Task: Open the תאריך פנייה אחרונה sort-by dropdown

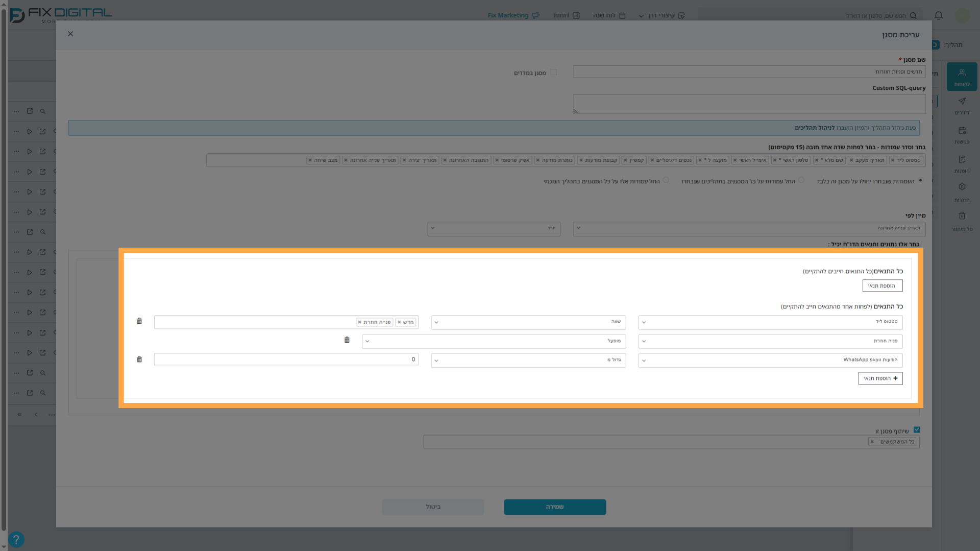Action: pyautogui.click(x=749, y=228)
